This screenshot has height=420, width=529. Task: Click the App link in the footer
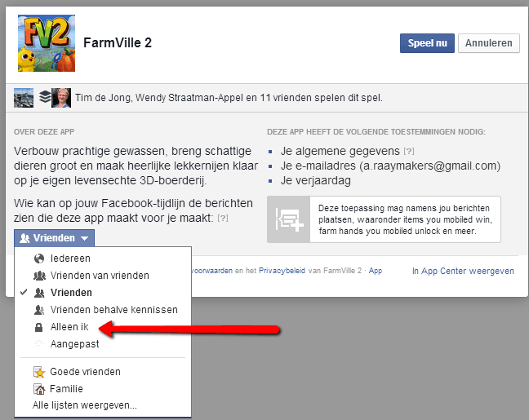(376, 271)
